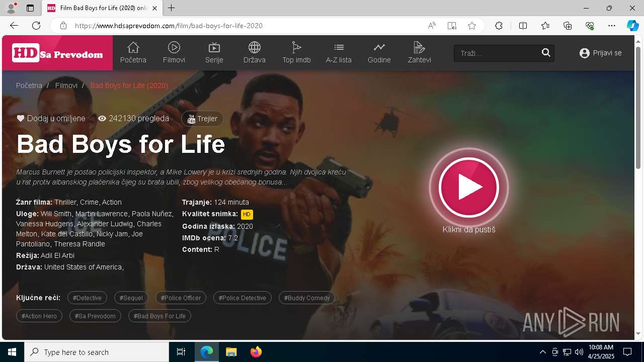Open Država globe icon in nav
The image size is (644, 362).
click(x=255, y=47)
